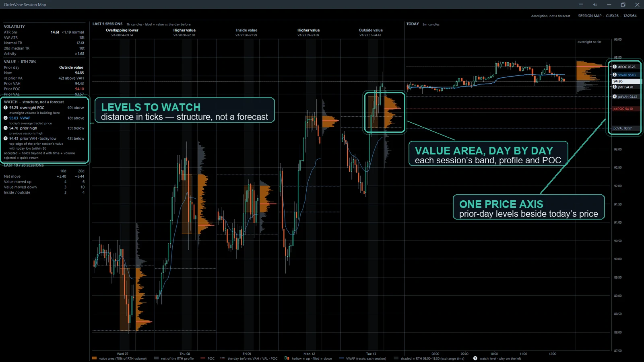Click the dotted-line legend icon for prior VAH/VAL
644x362 pixels.
223,358
